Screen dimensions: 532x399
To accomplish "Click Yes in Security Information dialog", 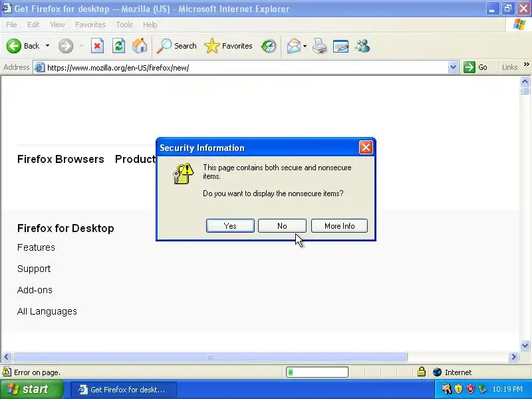I will click(230, 226).
